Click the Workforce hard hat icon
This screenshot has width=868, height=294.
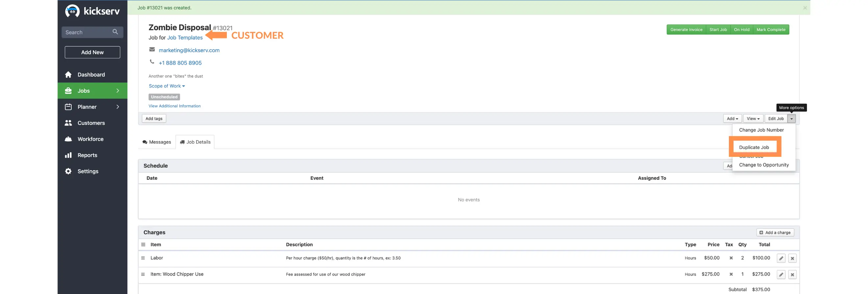[x=68, y=139]
